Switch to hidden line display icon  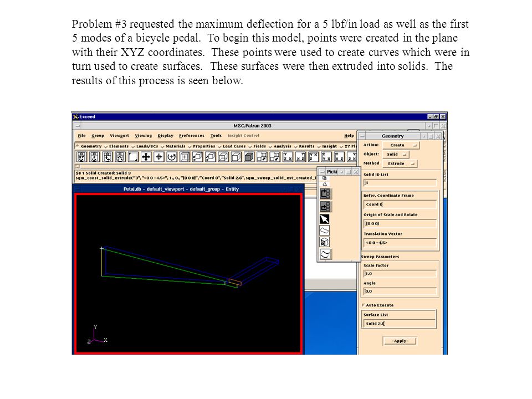[x=236, y=157]
